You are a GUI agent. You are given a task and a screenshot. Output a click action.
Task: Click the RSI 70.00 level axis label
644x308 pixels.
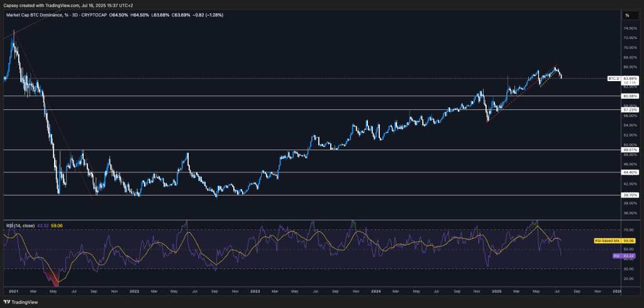pos(628,230)
